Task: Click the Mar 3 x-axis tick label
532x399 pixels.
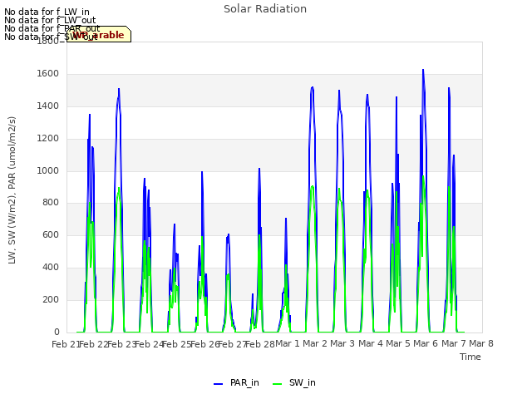Action: tap(342, 343)
